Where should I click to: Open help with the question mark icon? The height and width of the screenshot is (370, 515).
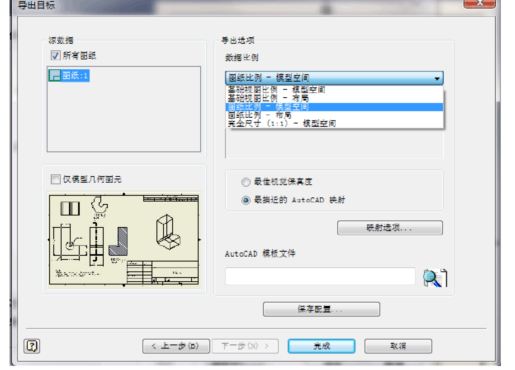[32, 346]
